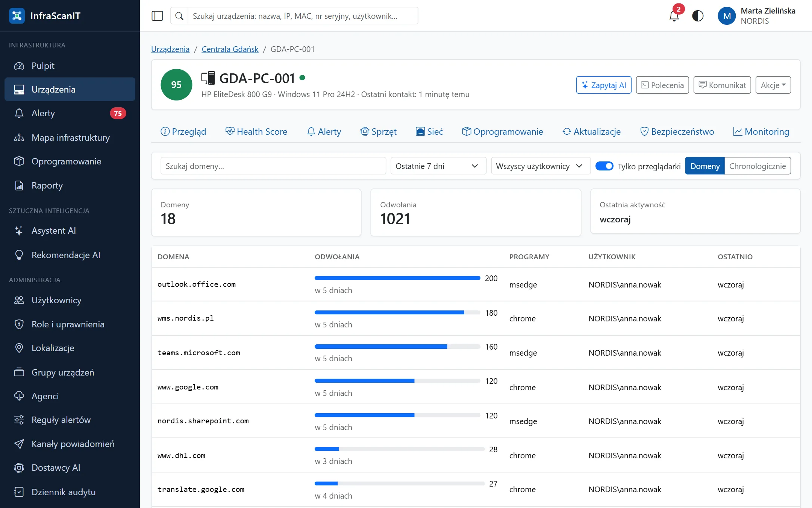Open Role i uprawnienia
This screenshot has width=812, height=508.
pyautogui.click(x=70, y=324)
